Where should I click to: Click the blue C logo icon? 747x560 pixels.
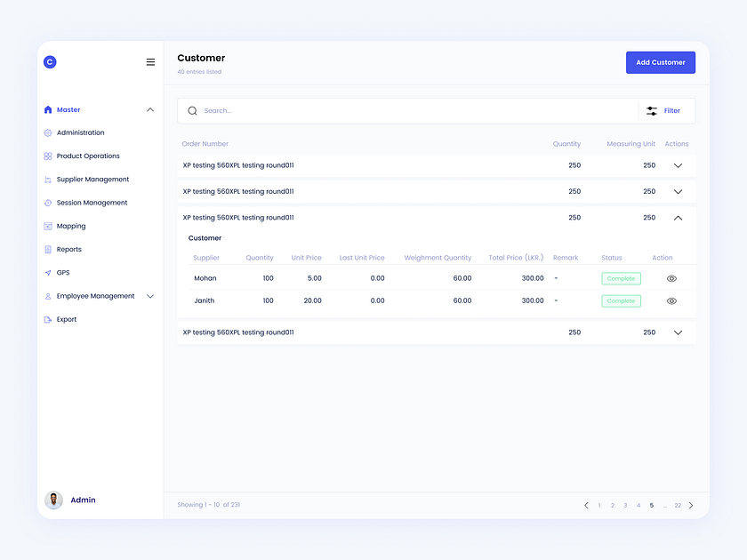click(50, 62)
